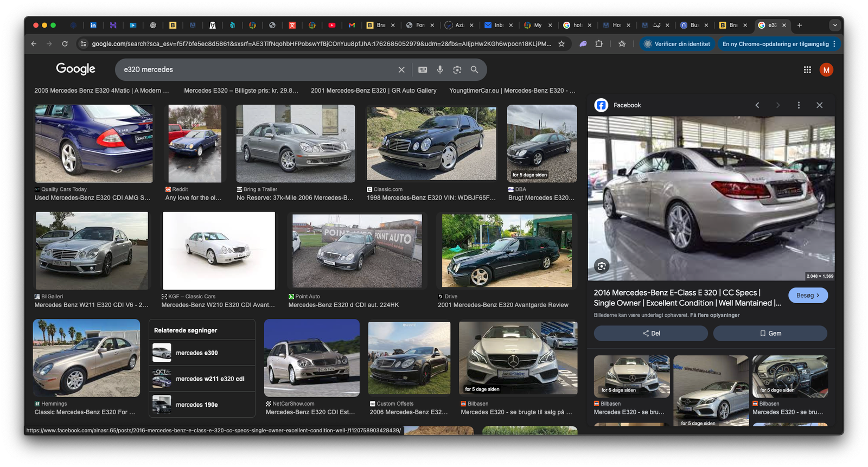Open the Google apps grid
Screen dimensions: 868x467
[807, 69]
